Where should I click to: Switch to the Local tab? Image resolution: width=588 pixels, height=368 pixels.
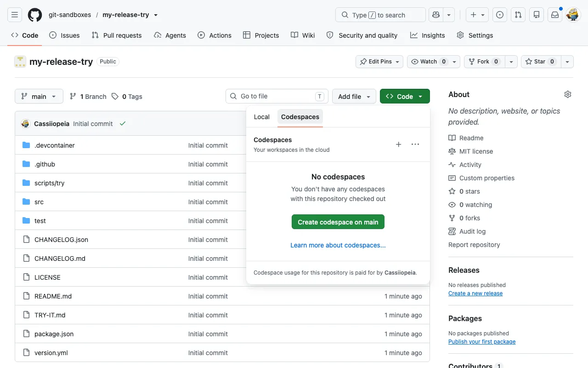262,117
